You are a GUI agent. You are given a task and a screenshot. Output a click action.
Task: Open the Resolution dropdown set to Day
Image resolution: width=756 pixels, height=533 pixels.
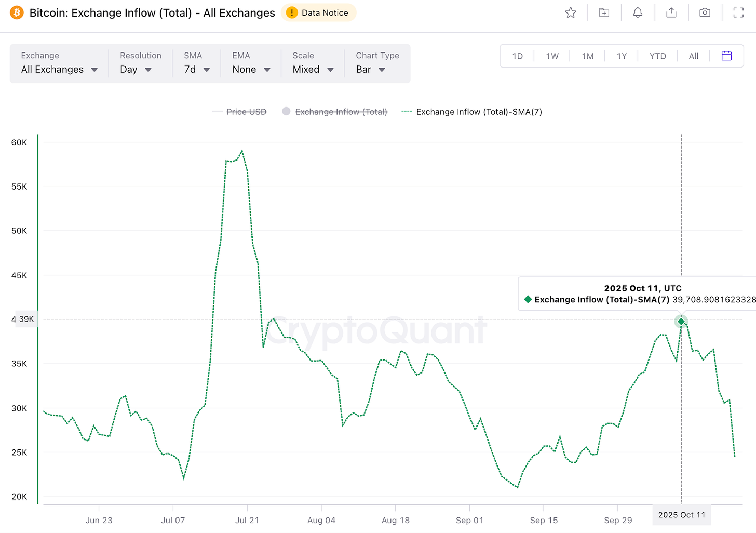[x=136, y=70]
